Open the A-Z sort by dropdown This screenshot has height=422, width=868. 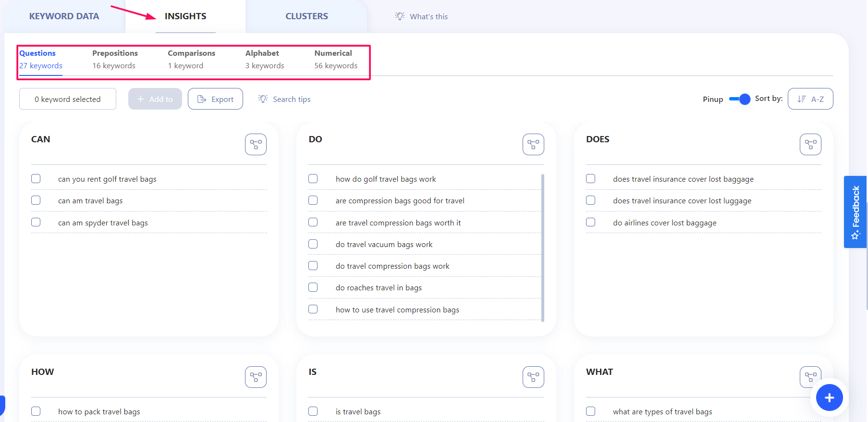tap(810, 99)
